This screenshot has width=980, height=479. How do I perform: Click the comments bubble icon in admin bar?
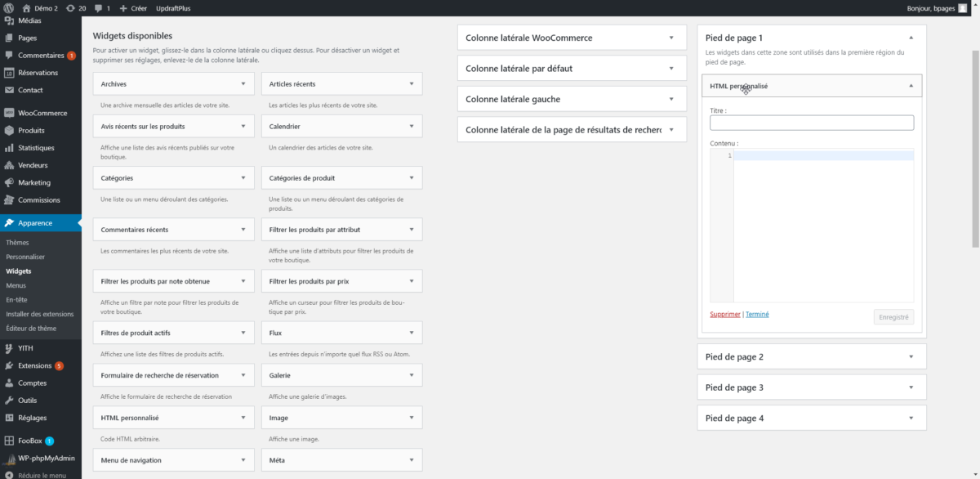click(x=97, y=8)
